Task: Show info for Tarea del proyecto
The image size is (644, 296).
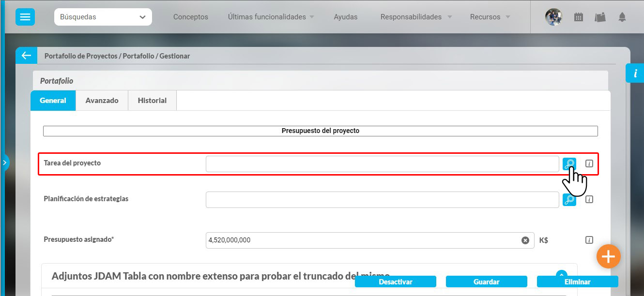Action: click(589, 164)
